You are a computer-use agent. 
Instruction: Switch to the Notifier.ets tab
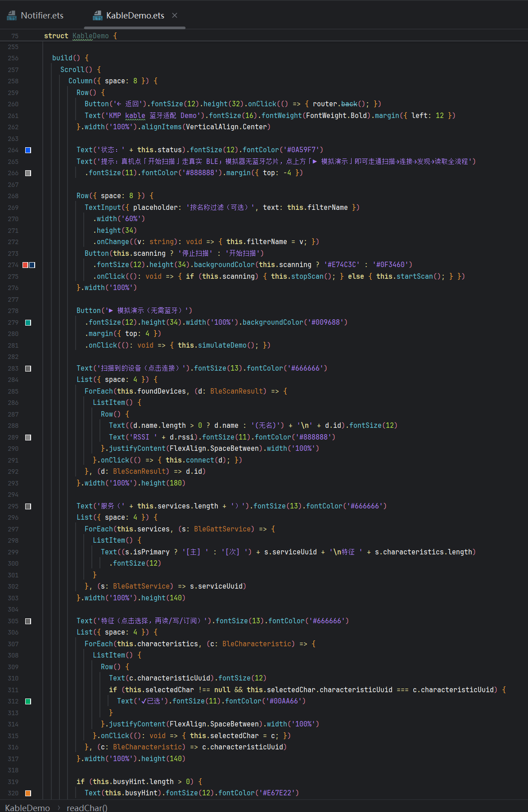tap(35, 15)
